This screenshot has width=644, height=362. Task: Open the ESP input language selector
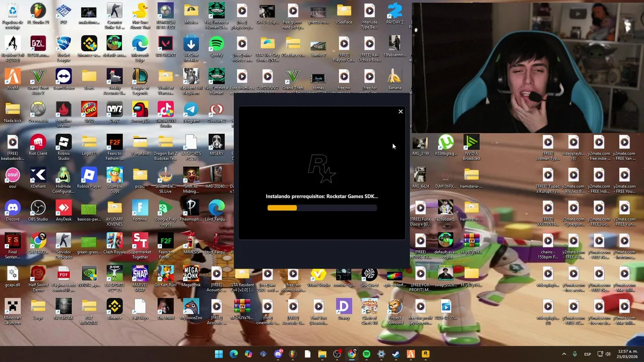pyautogui.click(x=588, y=354)
